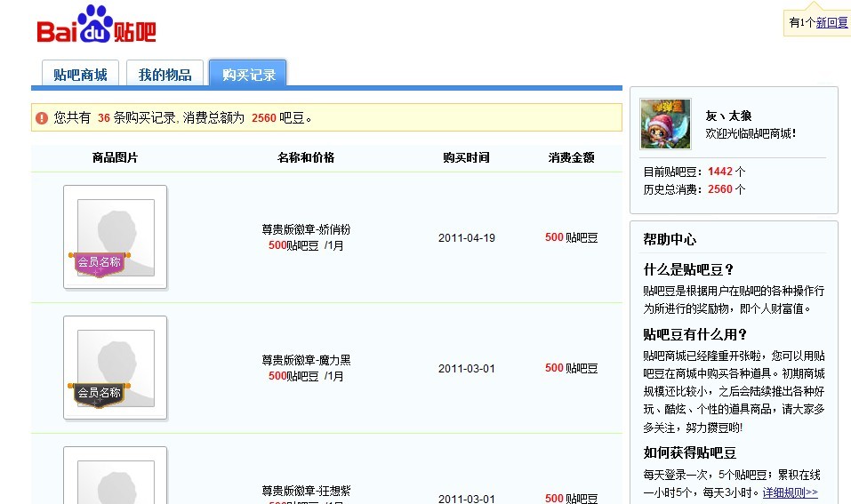Screen dimensions: 851x504
Task: Click the 2011-03-01 date in 魔力黑 row
Action: pos(467,368)
